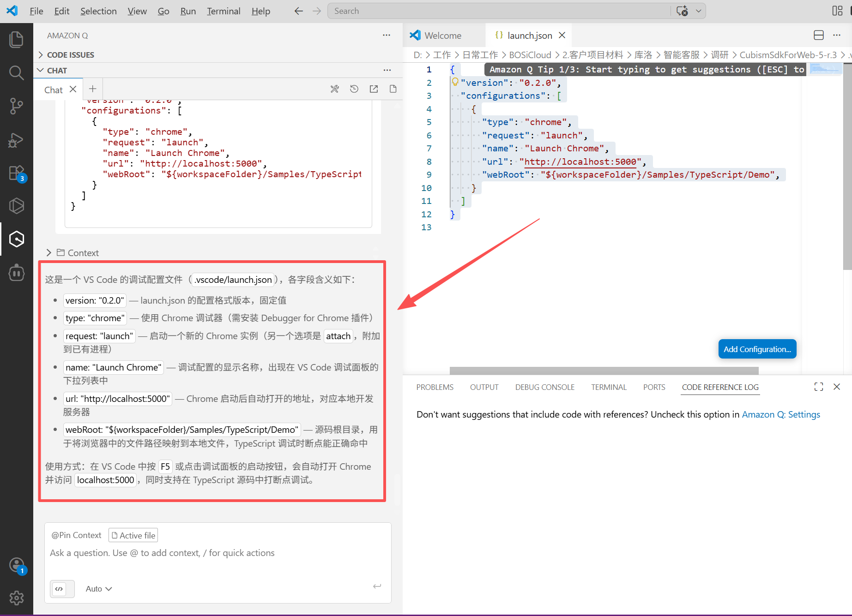The image size is (852, 616).
Task: Send the chat message with the enter arrow
Action: pyautogui.click(x=377, y=586)
